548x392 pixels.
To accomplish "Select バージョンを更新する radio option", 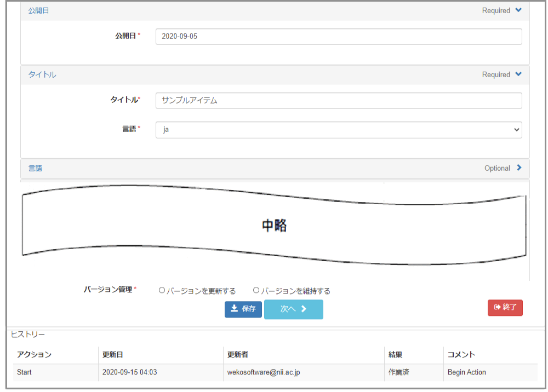I will 162,291.
